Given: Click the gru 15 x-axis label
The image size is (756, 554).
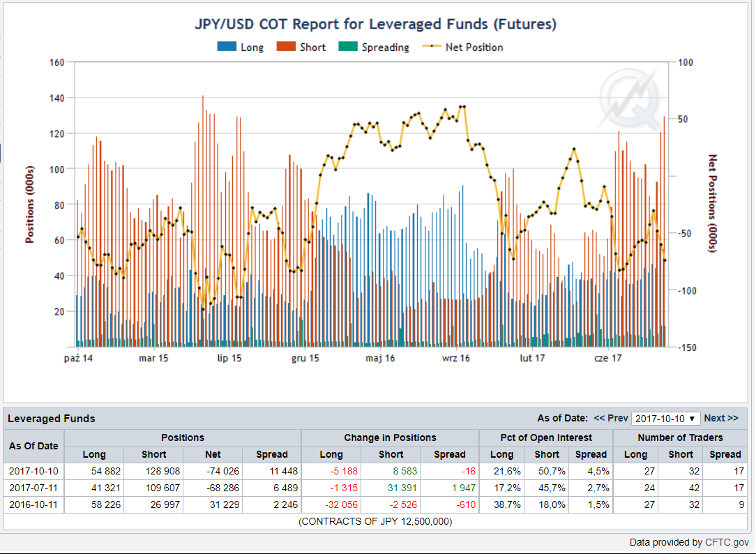Looking at the screenshot, I should pos(305,358).
